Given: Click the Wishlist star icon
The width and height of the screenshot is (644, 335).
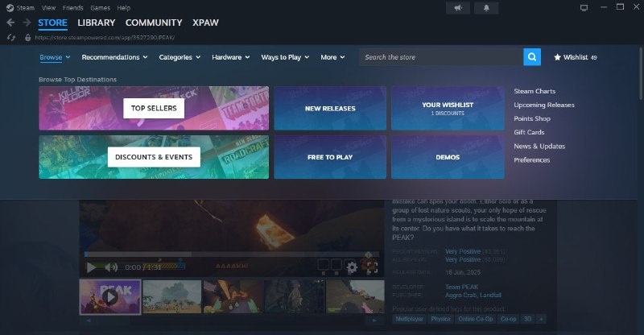Looking at the screenshot, I should click(557, 57).
